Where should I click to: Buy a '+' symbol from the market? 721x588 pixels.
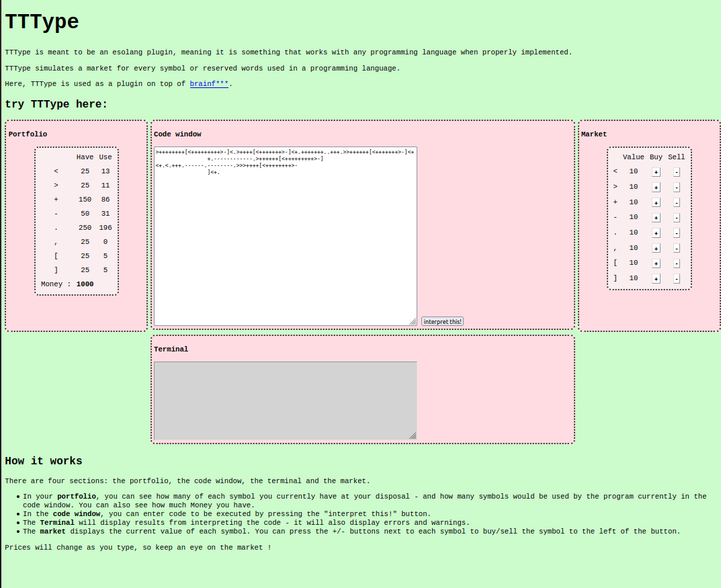(656, 202)
